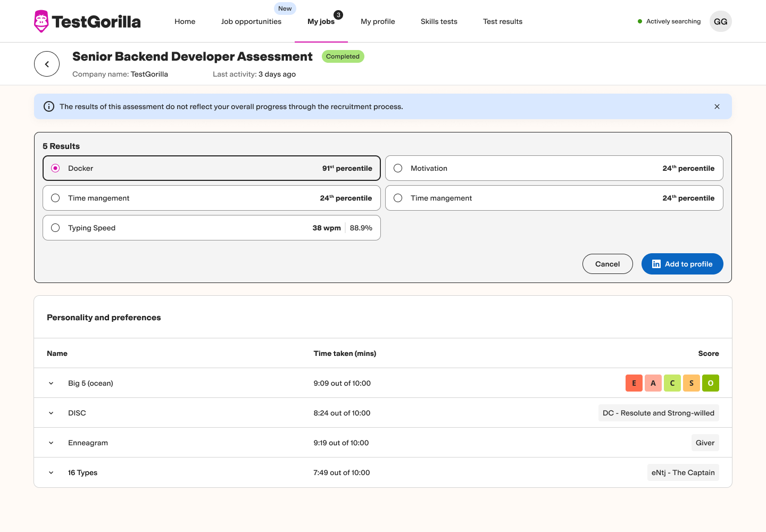
Task: Click the 5 Results heading
Action: pyautogui.click(x=61, y=146)
